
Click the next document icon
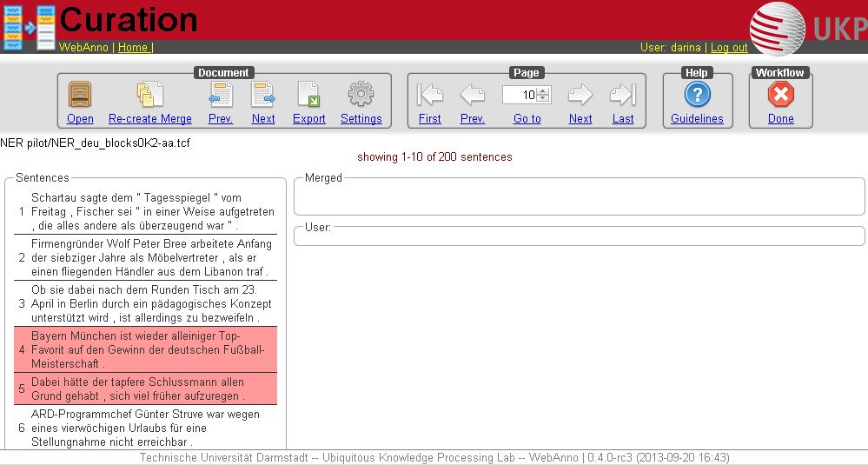click(x=263, y=94)
